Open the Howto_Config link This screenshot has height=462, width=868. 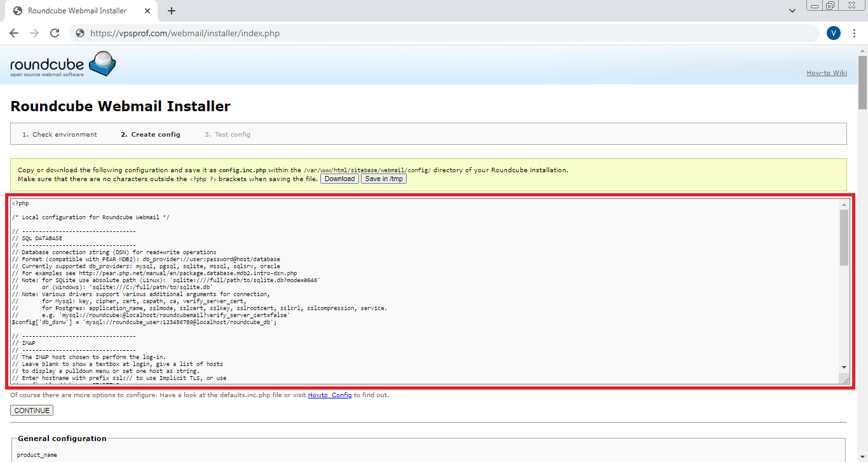[330, 395]
